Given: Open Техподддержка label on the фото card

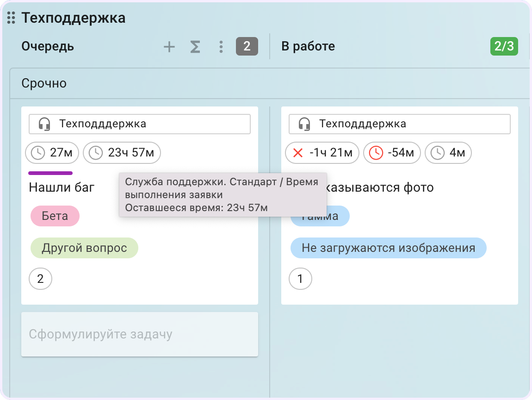Looking at the screenshot, I should click(x=399, y=124).
